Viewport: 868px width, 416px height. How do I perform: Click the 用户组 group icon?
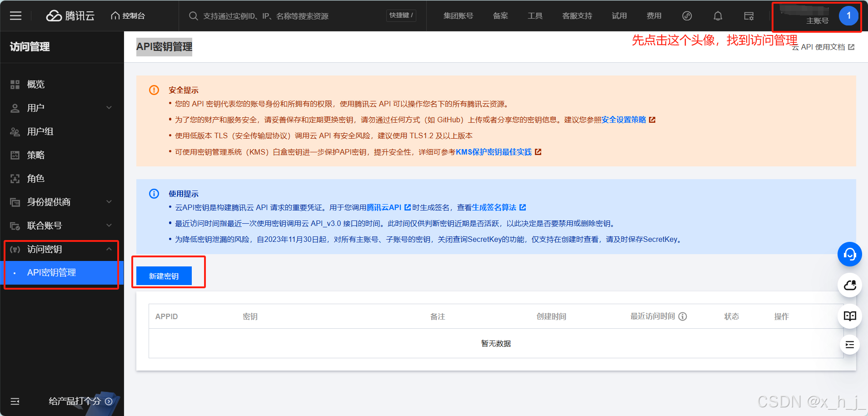(15, 131)
